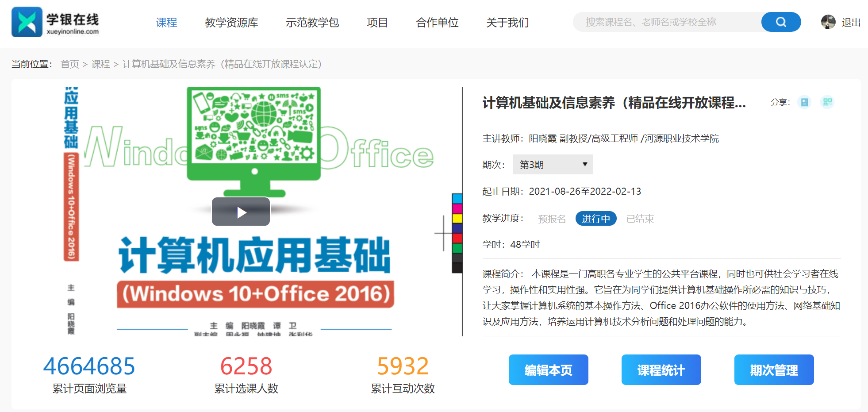Select the 已结束 progress stage
The width and height of the screenshot is (868, 412).
640,219
